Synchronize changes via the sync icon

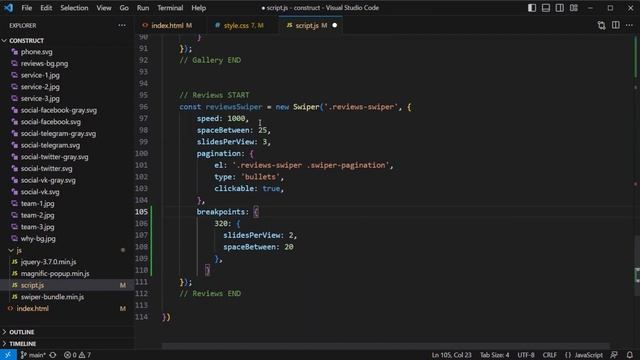point(53,355)
